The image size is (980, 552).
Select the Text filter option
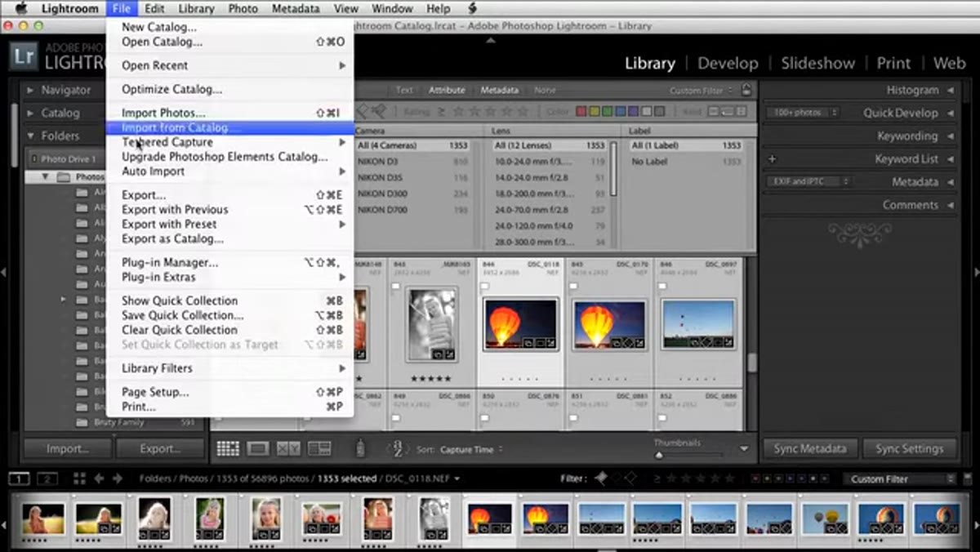point(404,91)
